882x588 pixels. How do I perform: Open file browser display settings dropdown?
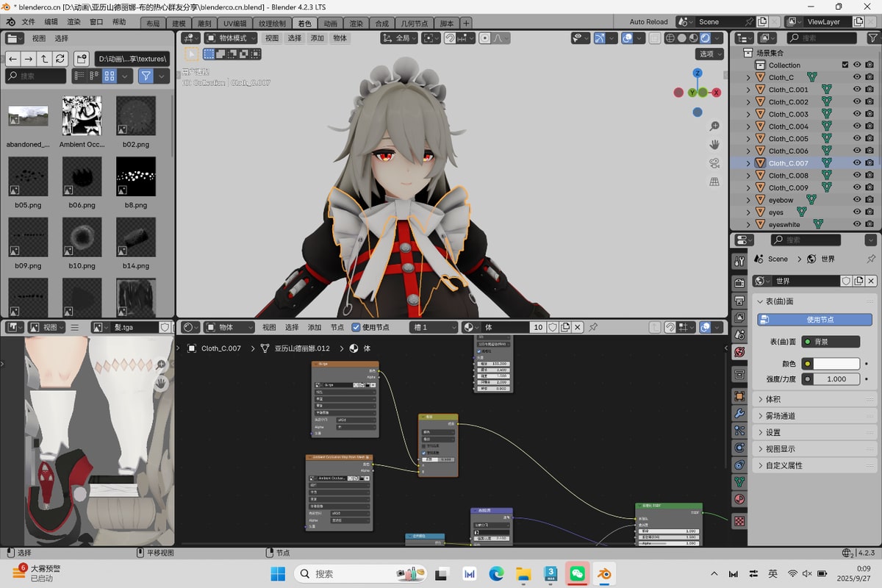point(125,76)
